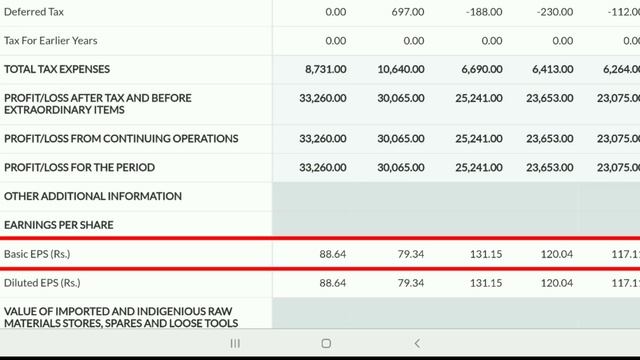The height and width of the screenshot is (360, 640).
Task: Click 30,065.00 in Profit/Loss For The Period row
Action: (x=401, y=167)
